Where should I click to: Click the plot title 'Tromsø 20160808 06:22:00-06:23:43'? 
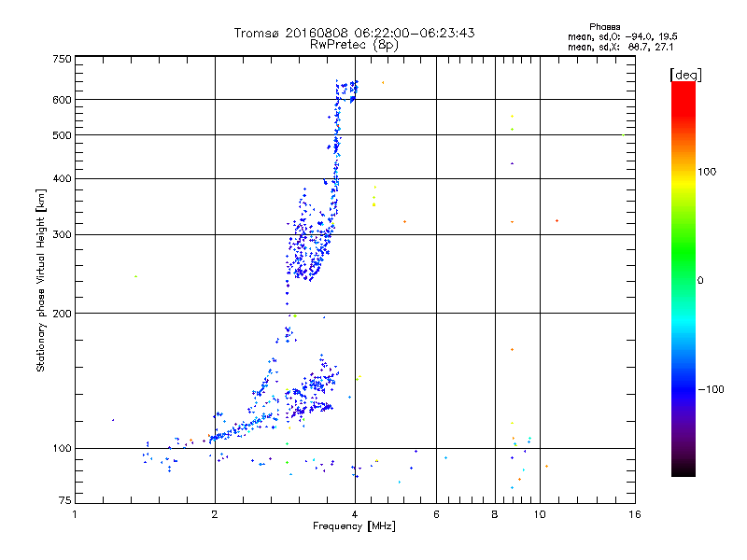pyautogui.click(x=354, y=33)
